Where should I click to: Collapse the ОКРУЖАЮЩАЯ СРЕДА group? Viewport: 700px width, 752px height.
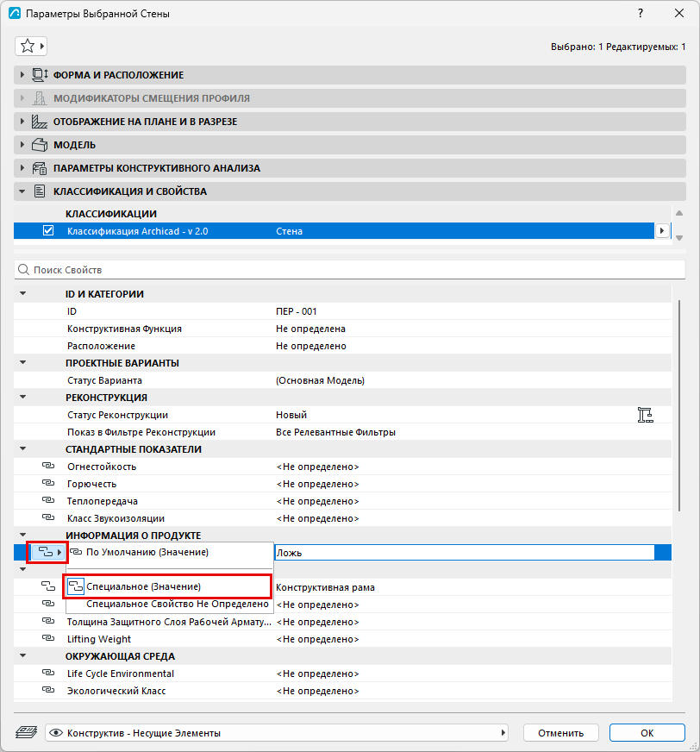pos(22,655)
